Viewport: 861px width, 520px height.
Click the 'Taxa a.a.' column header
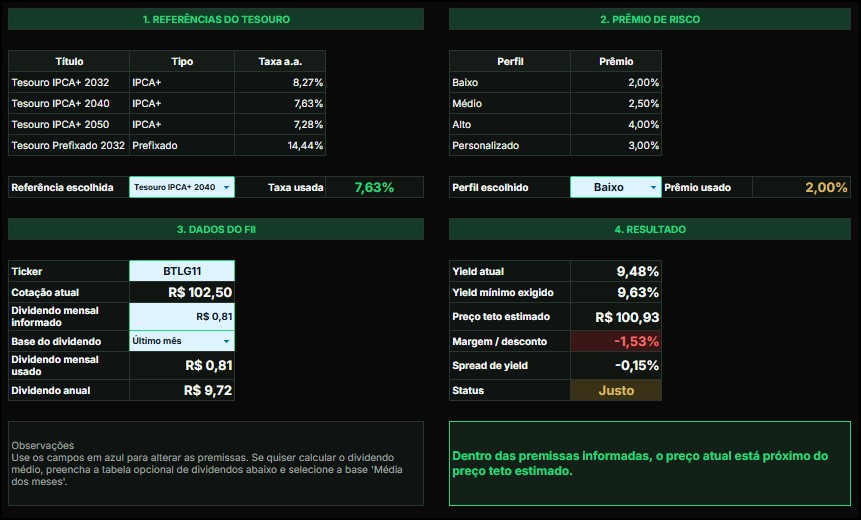[280, 61]
